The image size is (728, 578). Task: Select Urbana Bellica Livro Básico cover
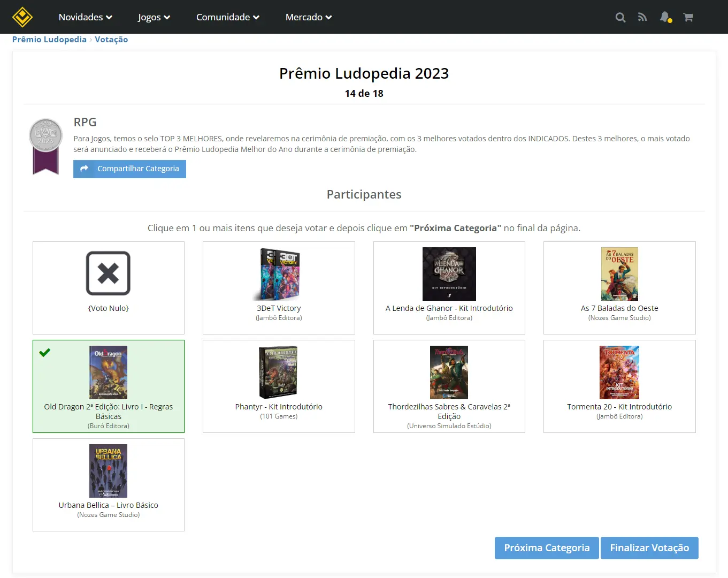(x=108, y=471)
